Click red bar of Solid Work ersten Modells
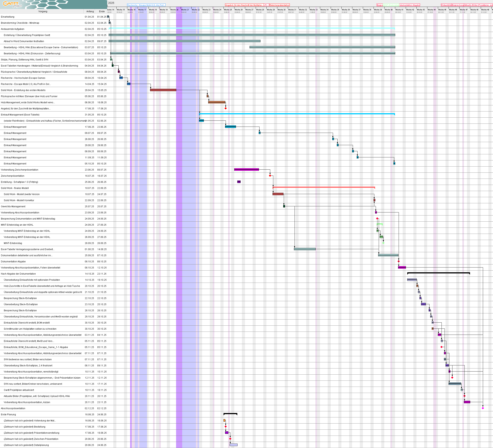 [x=163, y=90]
